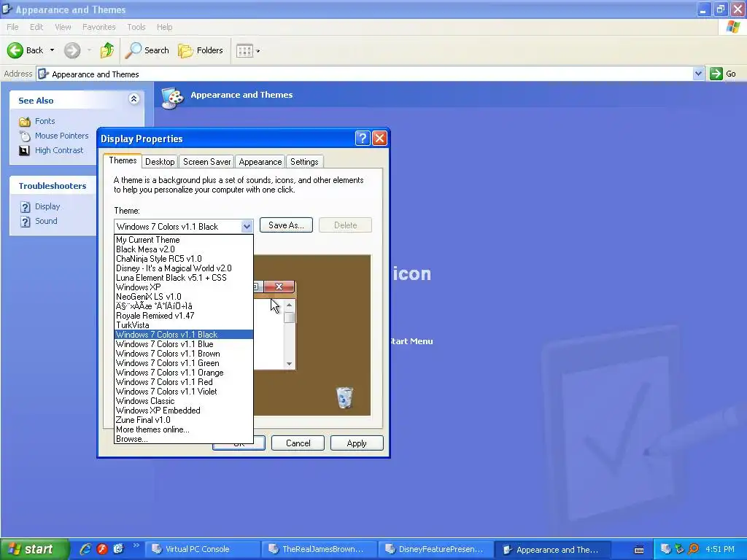The width and height of the screenshot is (747, 560).
Task: Select More themes online...
Action: [x=183, y=429]
